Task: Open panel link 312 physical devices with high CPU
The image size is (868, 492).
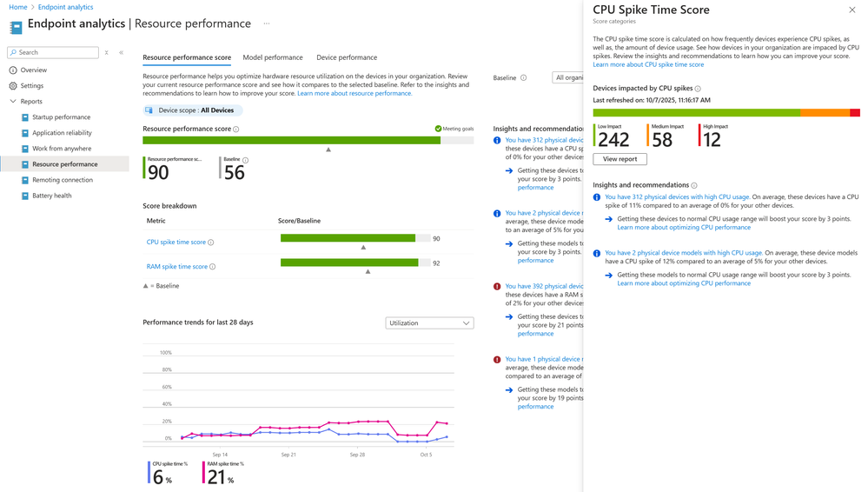Action: [677, 197]
